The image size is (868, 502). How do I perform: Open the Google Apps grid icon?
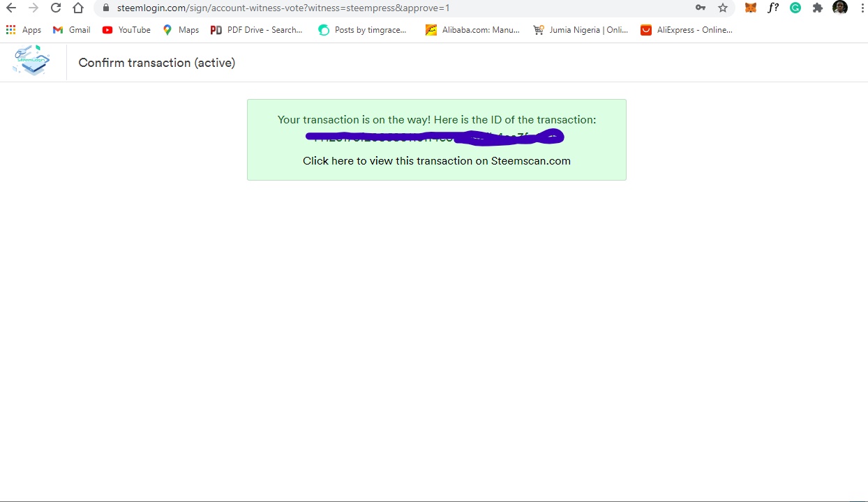pos(10,29)
